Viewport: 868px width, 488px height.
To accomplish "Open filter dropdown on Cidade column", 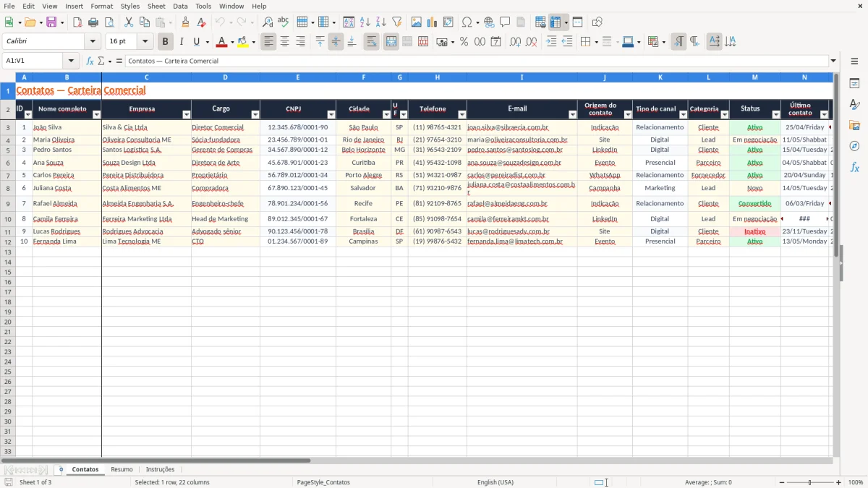I will pyautogui.click(x=386, y=115).
